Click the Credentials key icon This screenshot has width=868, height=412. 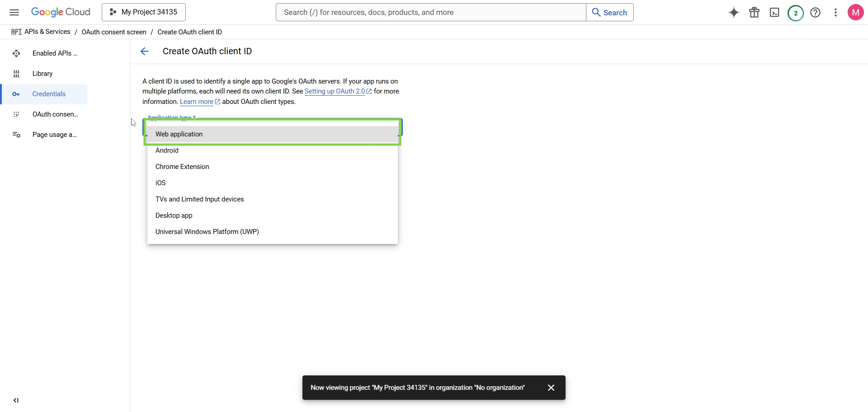tap(16, 94)
